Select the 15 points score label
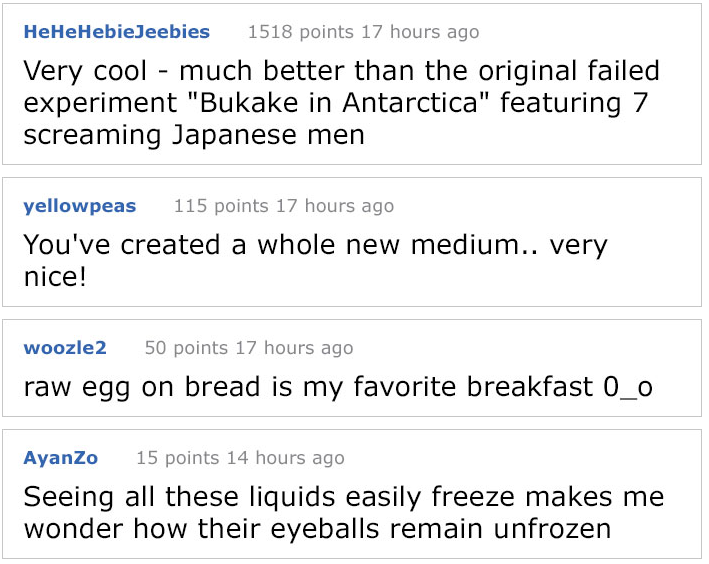The image size is (709, 564). click(178, 458)
